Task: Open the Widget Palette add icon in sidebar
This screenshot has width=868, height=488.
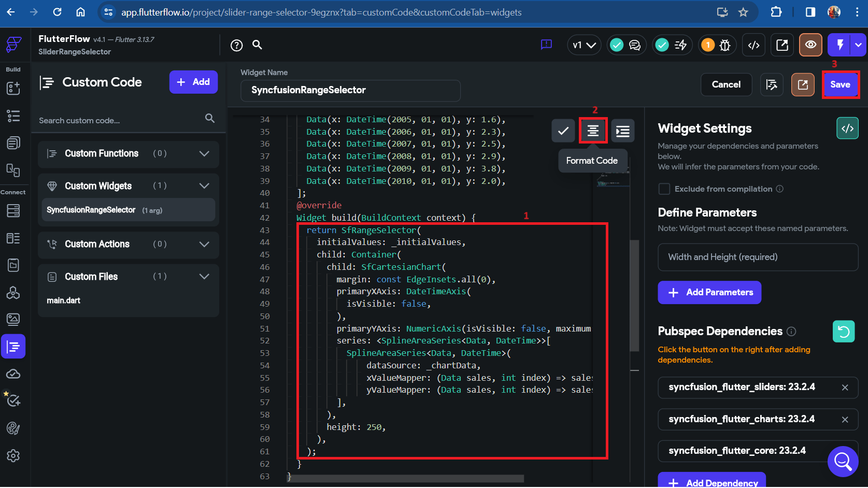Action: 13,88
